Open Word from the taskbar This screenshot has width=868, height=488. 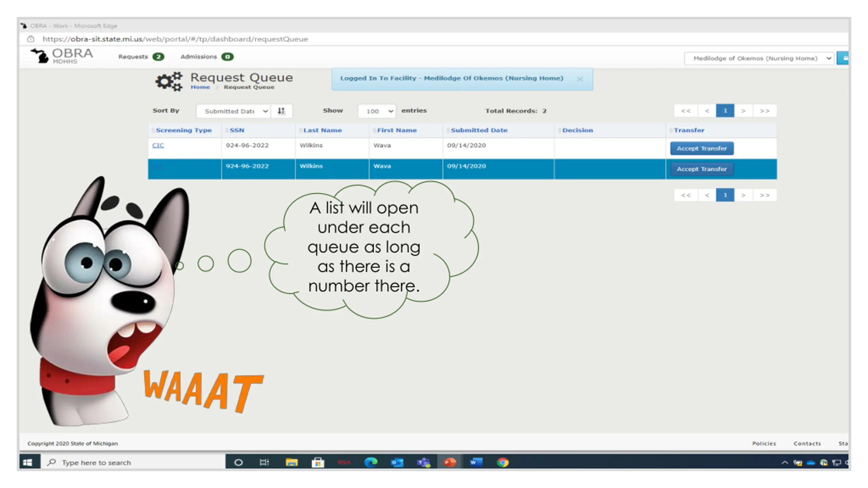click(476, 462)
